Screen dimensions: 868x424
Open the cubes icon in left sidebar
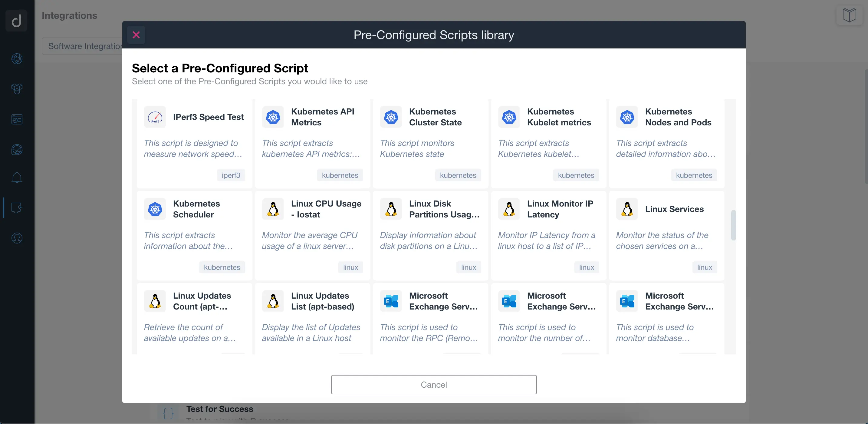coord(17,89)
